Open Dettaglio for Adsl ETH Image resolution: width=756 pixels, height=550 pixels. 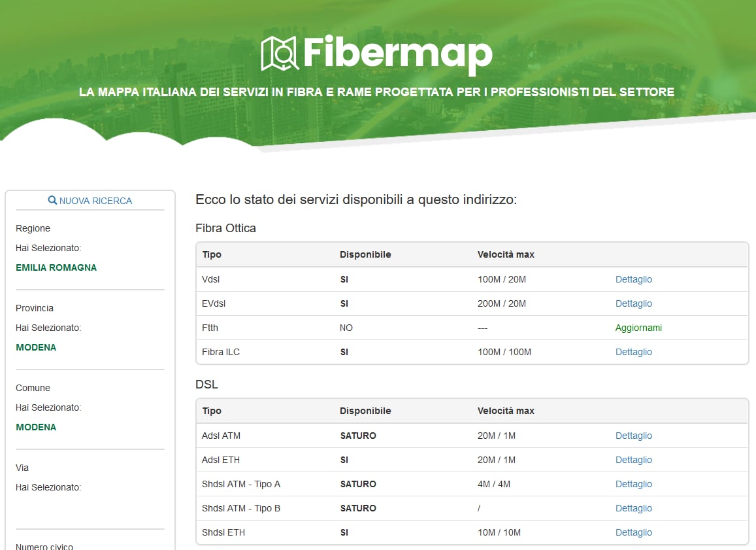634,460
